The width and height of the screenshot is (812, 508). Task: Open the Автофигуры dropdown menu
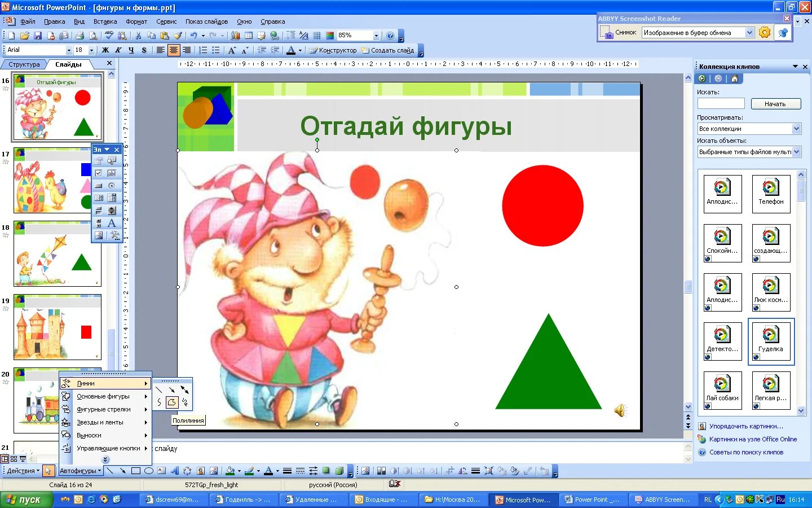(x=81, y=471)
